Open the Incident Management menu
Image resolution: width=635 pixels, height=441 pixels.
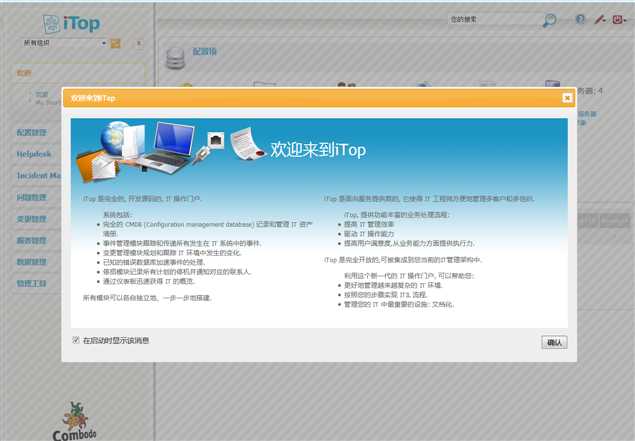(x=38, y=175)
